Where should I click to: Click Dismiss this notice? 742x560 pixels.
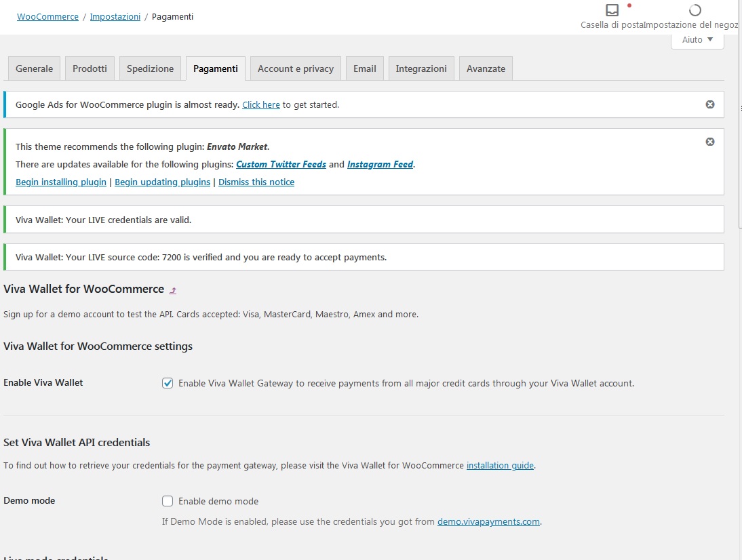pos(256,182)
